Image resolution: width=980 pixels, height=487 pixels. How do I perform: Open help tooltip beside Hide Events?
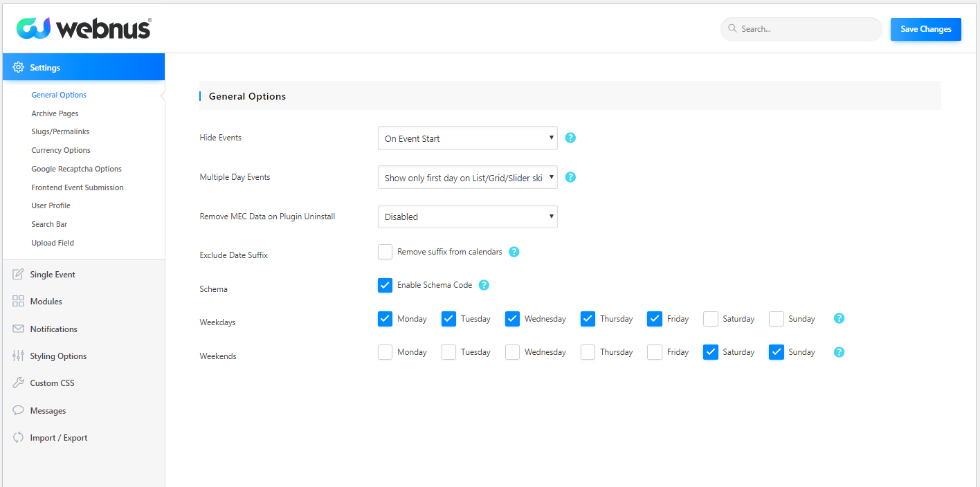(x=570, y=138)
